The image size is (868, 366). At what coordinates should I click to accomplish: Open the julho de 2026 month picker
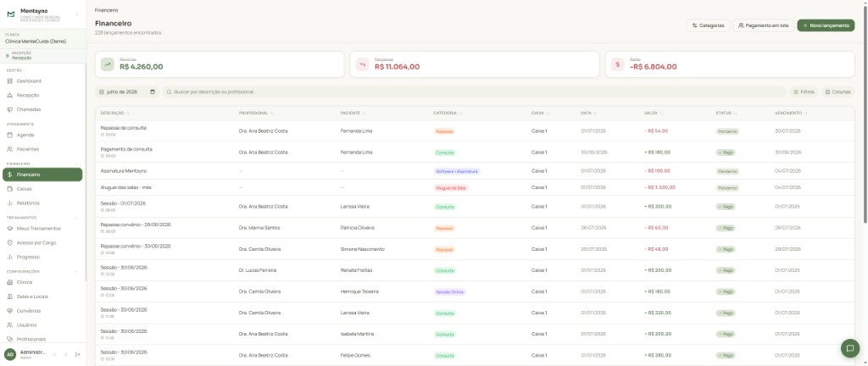(x=127, y=91)
